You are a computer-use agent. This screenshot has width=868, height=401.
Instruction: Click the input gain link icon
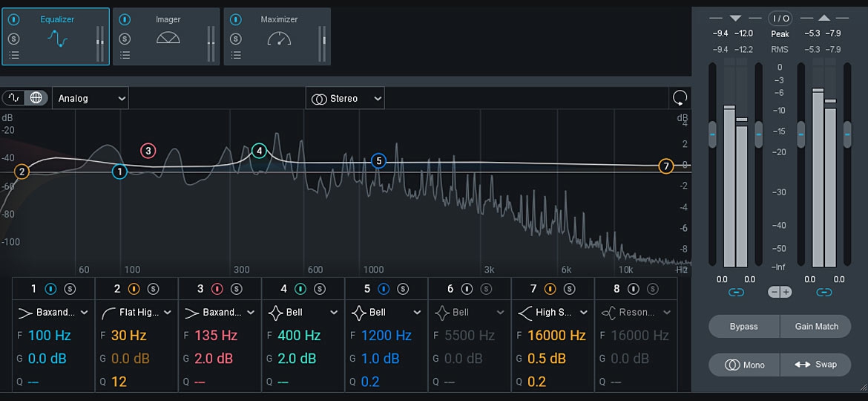pos(736,293)
